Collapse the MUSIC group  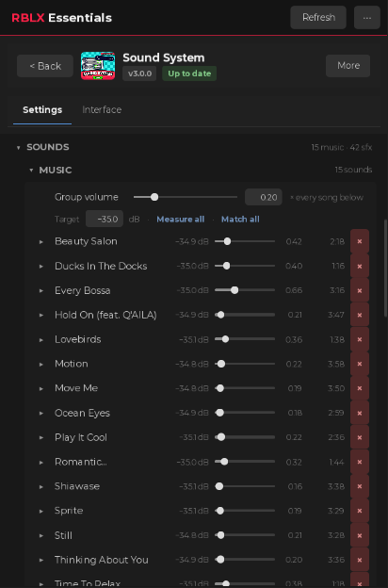[x=31, y=171]
